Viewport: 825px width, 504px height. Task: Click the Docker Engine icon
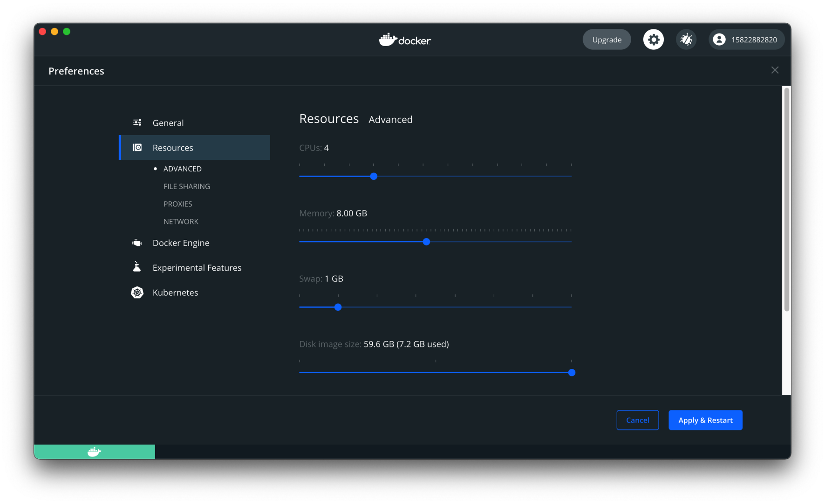[x=137, y=243]
